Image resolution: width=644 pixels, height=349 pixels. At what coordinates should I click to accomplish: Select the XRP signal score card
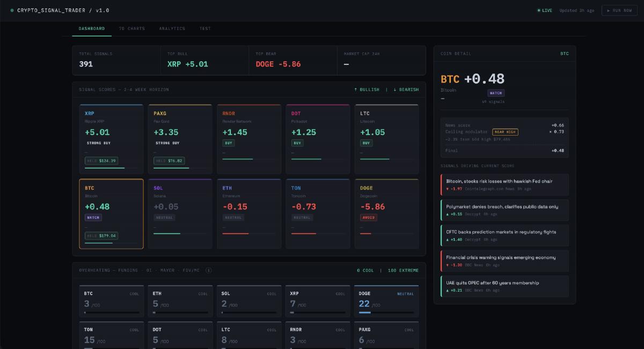(111, 139)
